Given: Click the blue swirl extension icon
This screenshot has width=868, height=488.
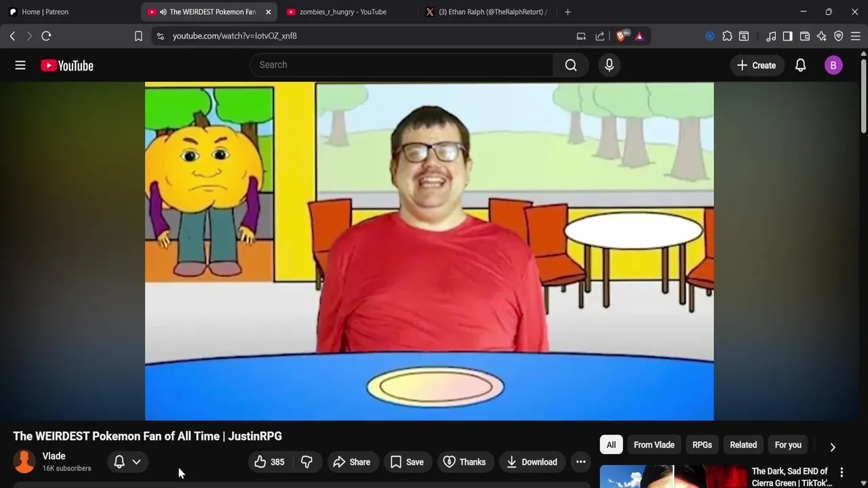Looking at the screenshot, I should pos(710,36).
